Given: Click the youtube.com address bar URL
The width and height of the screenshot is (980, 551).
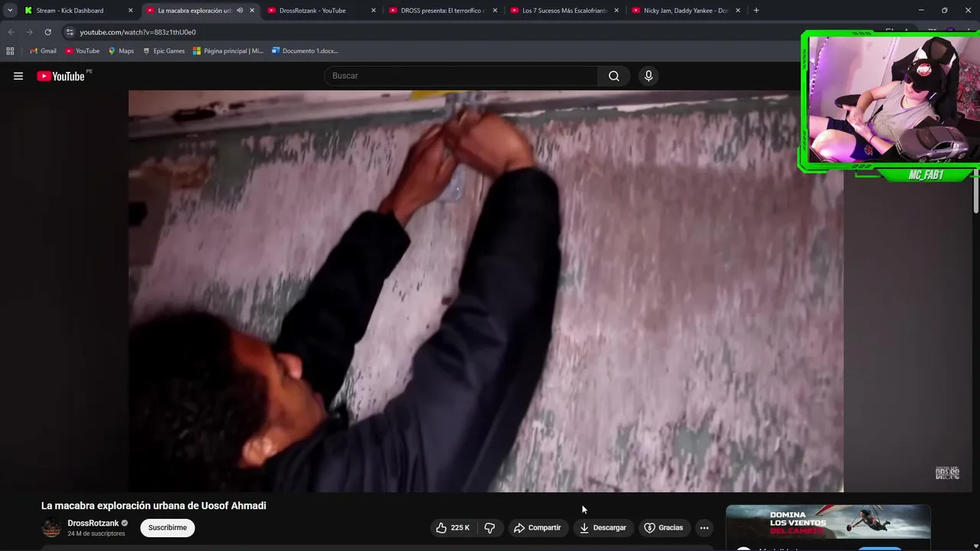Looking at the screenshot, I should [x=138, y=32].
